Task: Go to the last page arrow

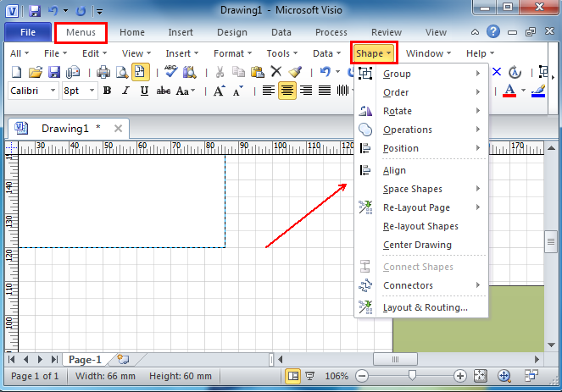Action: pyautogui.click(x=54, y=359)
